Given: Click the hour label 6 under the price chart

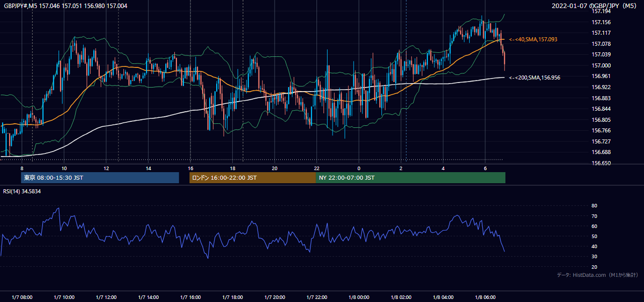Looking at the screenshot, I should (485, 168).
